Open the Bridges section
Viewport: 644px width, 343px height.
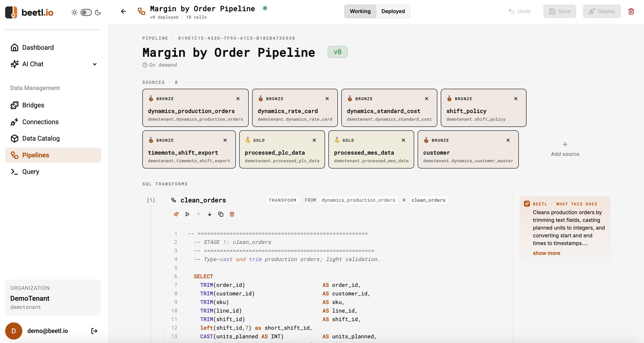(x=53, y=105)
